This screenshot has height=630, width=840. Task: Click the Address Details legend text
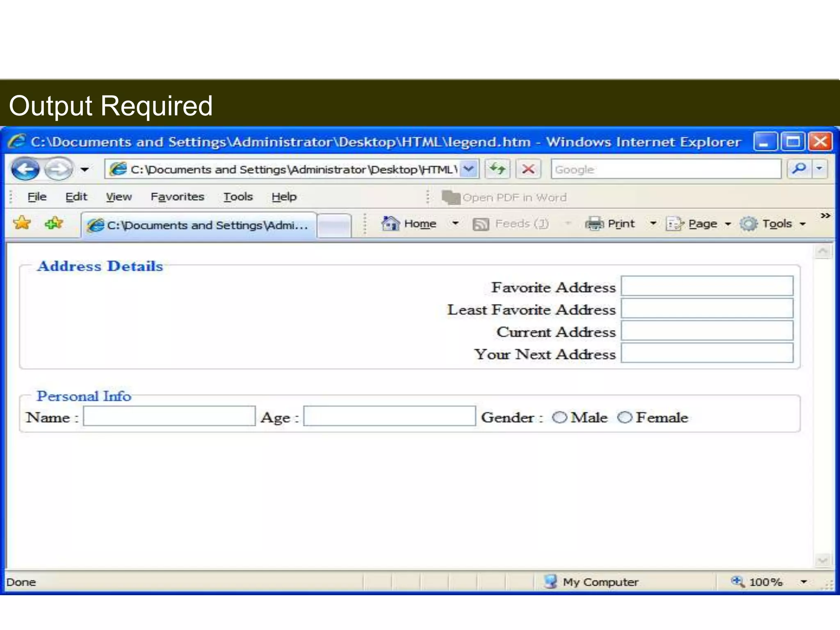100,266
